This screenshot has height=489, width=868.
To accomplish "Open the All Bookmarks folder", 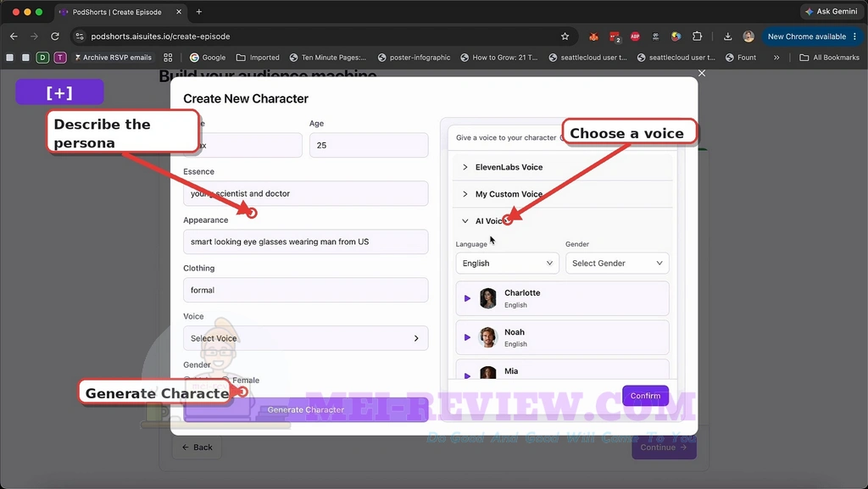I will [829, 58].
